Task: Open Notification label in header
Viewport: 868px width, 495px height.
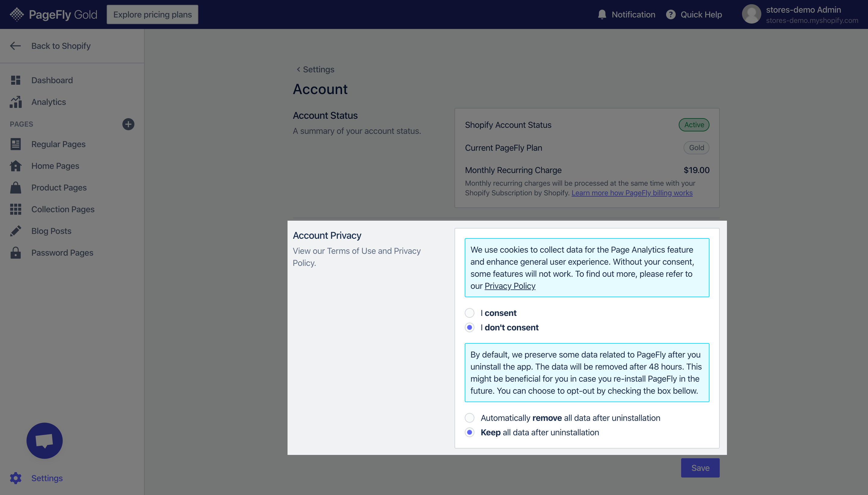Action: click(634, 14)
